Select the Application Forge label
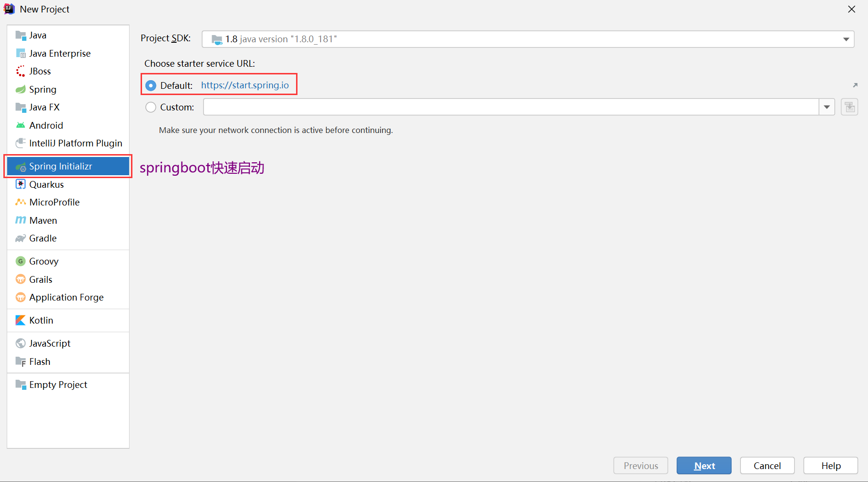 click(66, 297)
